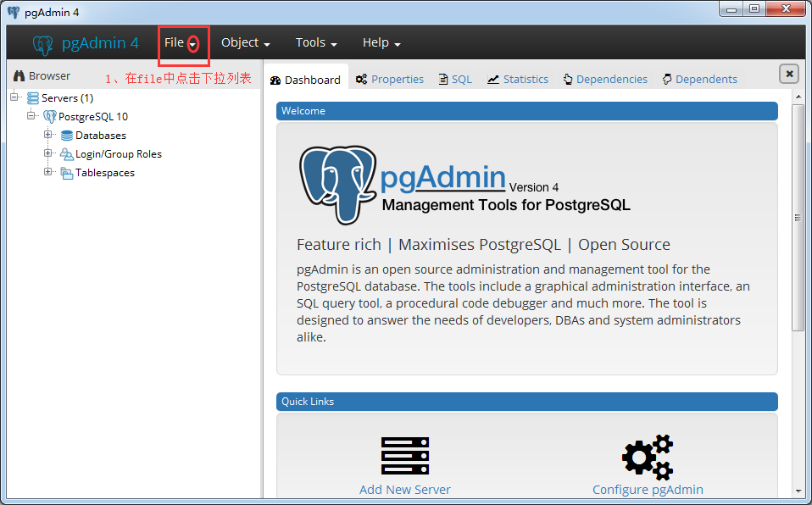Close the dashboard panel with X button
The width and height of the screenshot is (812, 505).
(x=789, y=74)
